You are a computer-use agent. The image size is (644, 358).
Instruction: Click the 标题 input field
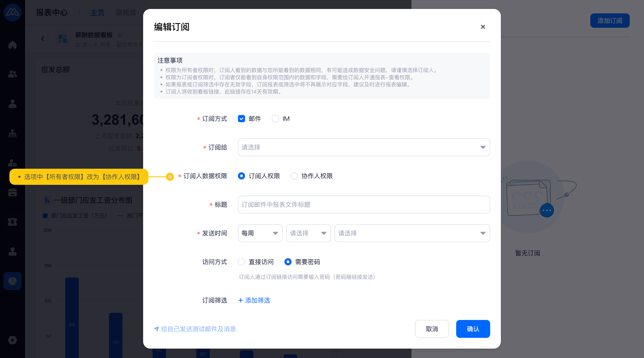click(x=364, y=204)
